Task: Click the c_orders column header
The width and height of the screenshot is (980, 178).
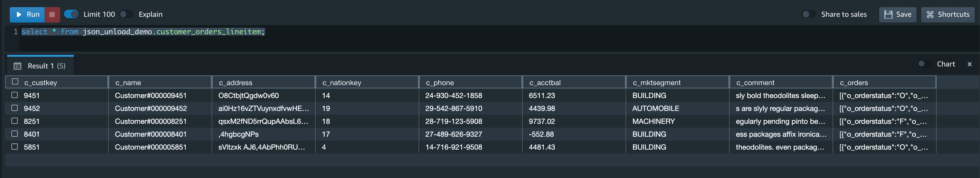Action: 885,82
